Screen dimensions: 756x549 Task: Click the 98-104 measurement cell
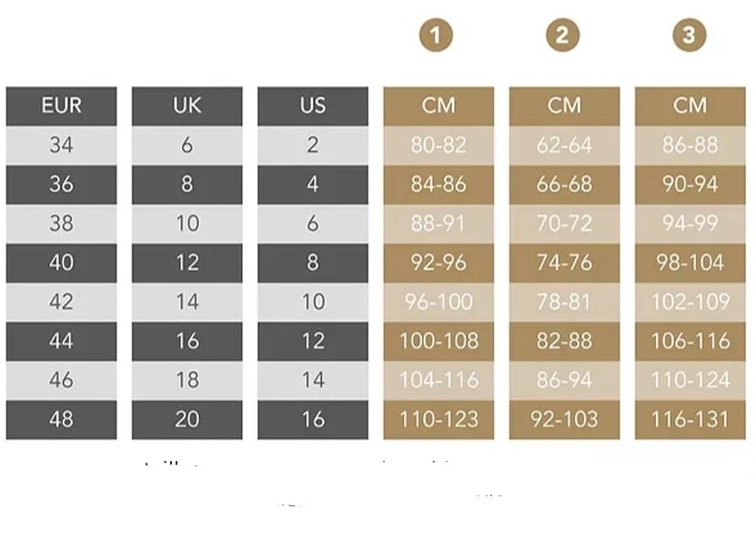(690, 263)
